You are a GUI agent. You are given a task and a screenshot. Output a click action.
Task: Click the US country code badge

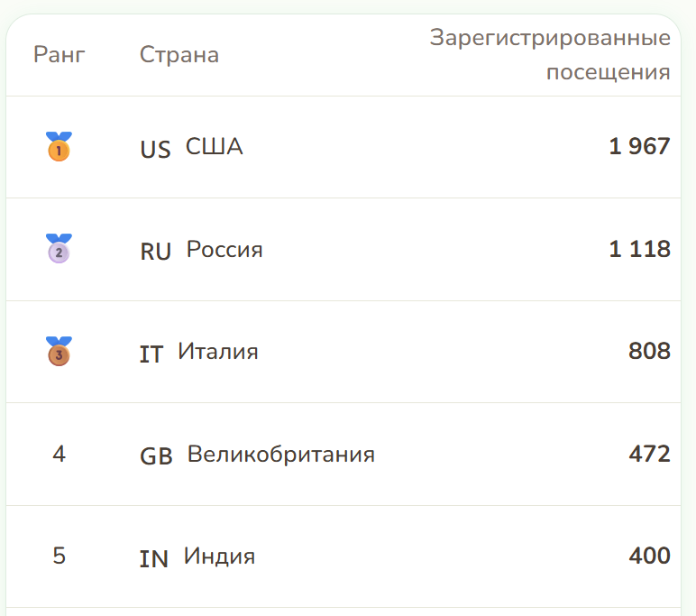pyautogui.click(x=155, y=150)
